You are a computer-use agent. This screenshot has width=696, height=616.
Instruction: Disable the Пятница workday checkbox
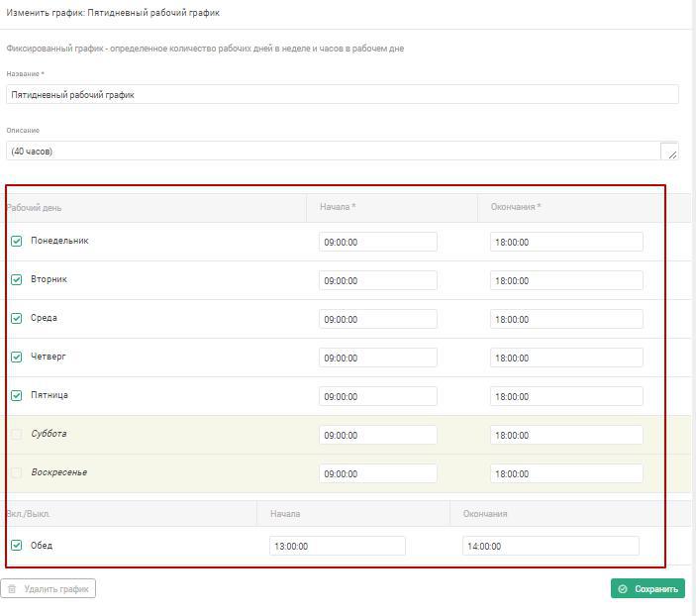17,396
